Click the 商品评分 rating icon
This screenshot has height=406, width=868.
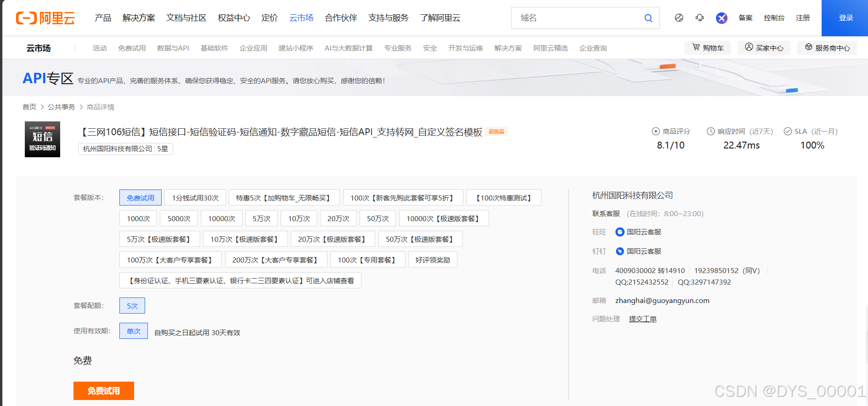pos(656,132)
